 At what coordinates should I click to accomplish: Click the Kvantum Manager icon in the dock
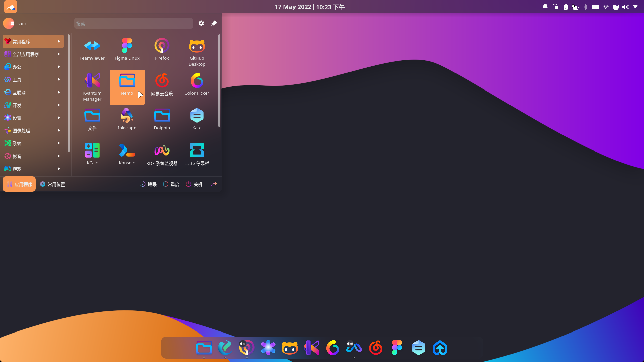click(311, 348)
